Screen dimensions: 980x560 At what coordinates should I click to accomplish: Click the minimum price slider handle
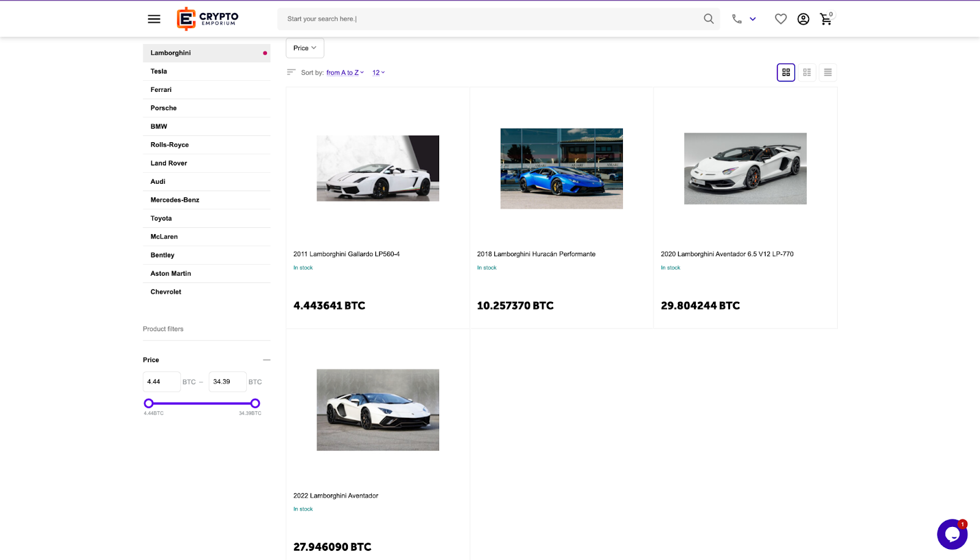(x=148, y=403)
